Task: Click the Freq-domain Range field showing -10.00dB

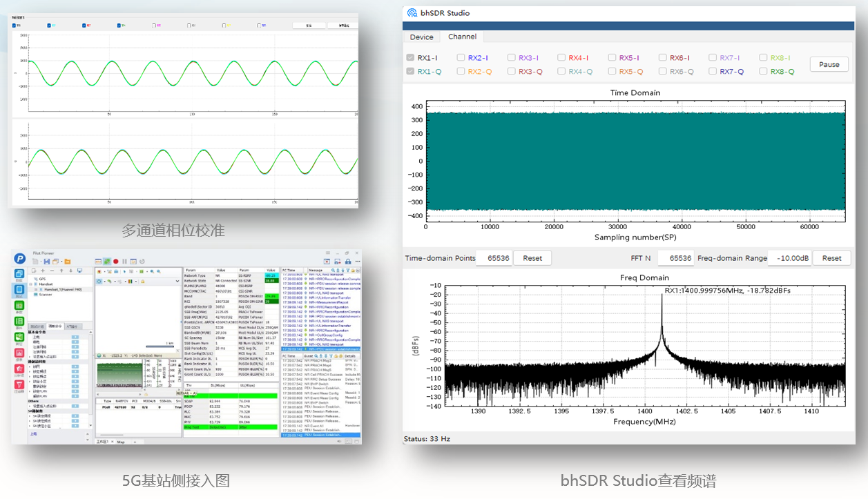Action: point(790,258)
